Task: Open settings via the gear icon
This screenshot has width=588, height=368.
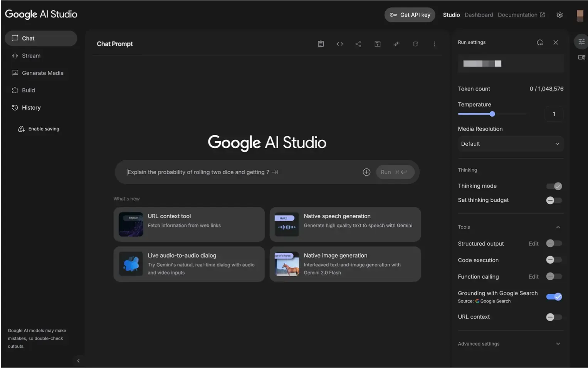Action: (x=559, y=15)
